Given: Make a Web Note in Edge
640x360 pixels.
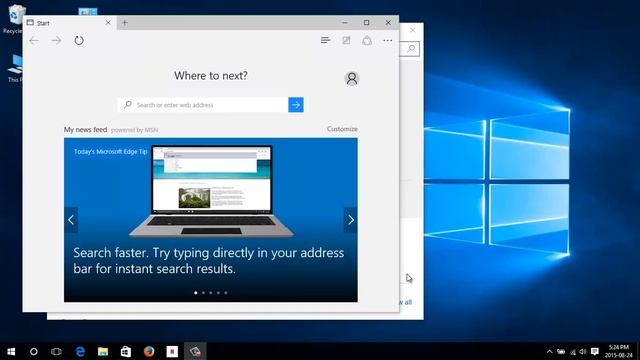Looking at the screenshot, I should (346, 40).
